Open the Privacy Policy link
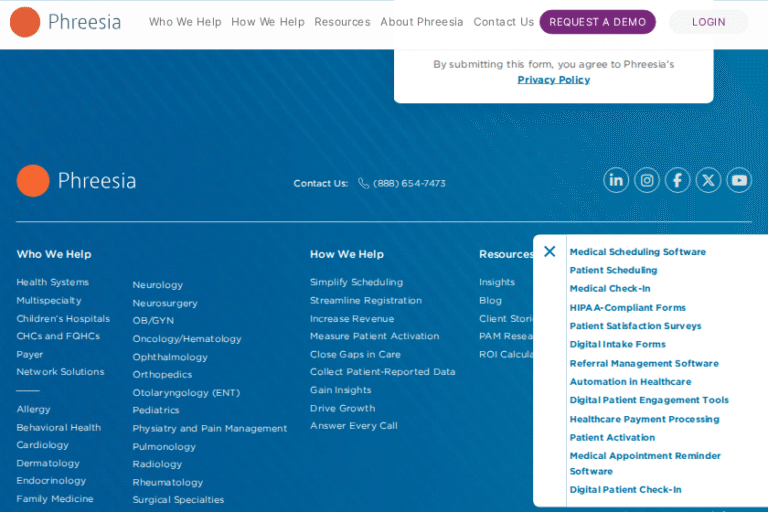768x512 pixels. [x=553, y=80]
